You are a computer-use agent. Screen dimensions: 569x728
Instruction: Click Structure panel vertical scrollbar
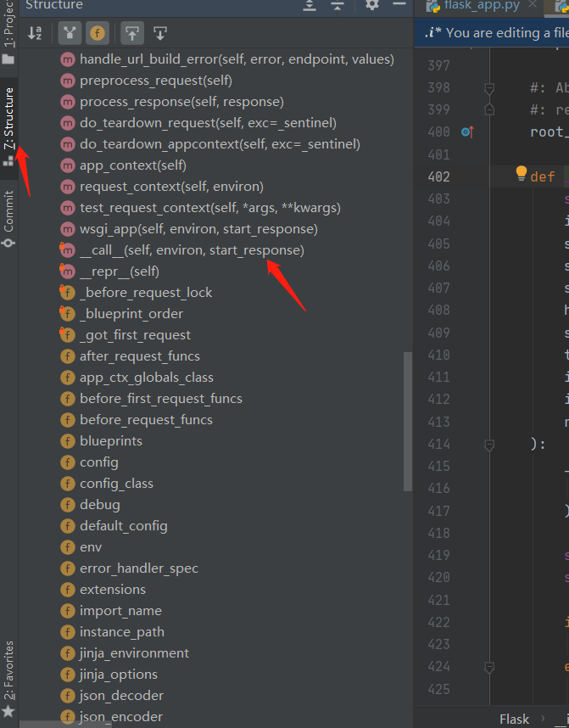coord(408,422)
